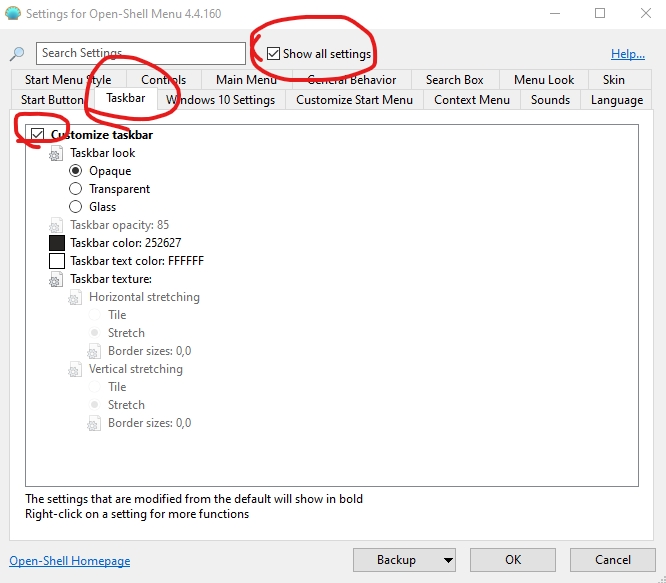Click the search magnifier icon
This screenshot has width=666, height=583.
coord(17,54)
